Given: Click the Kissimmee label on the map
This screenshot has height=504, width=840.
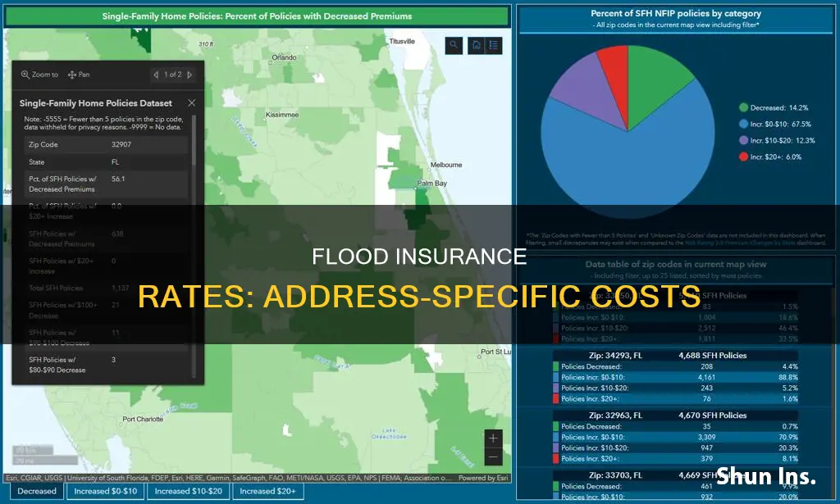Looking at the screenshot, I should (x=282, y=115).
